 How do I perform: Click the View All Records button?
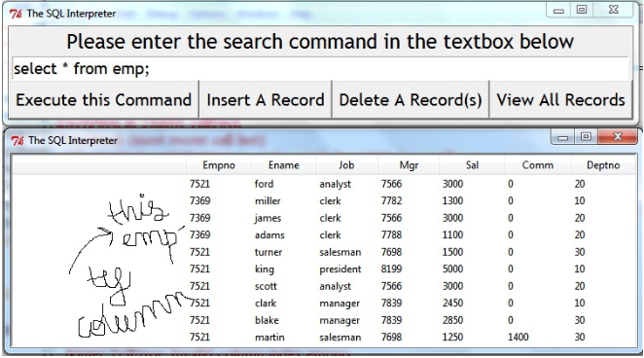coord(560,100)
